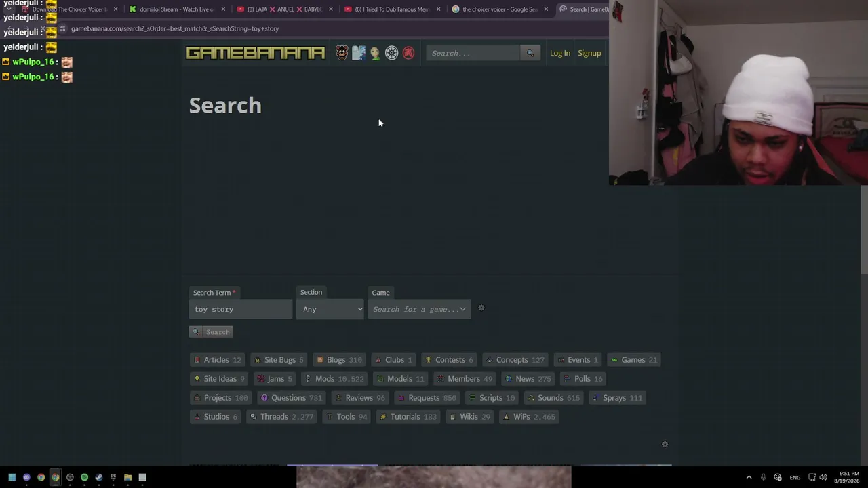The width and height of the screenshot is (868, 488).
Task: Close the 'the choicer voicer' Google Search tab
Action: [x=546, y=9]
